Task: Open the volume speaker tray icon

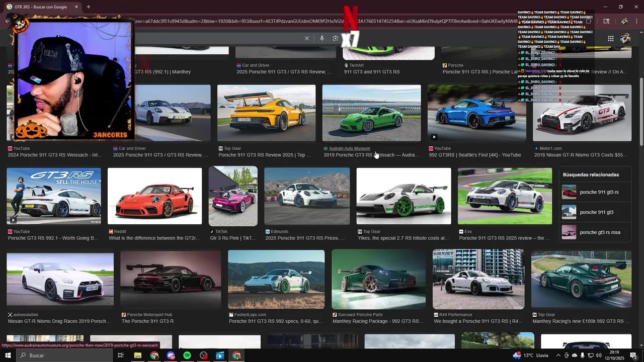Action: click(x=599, y=355)
